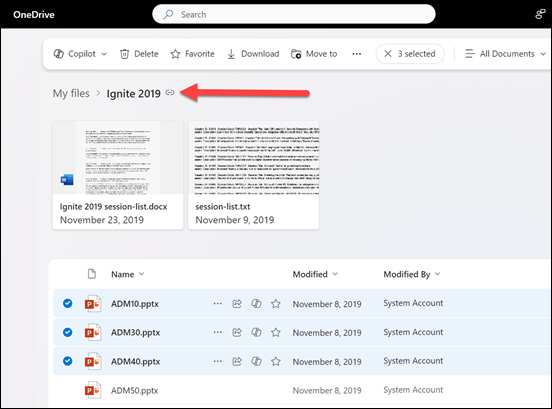This screenshot has width=552, height=409.
Task: Open the session-list.txt thumbnail card
Action: pyautogui.click(x=253, y=175)
